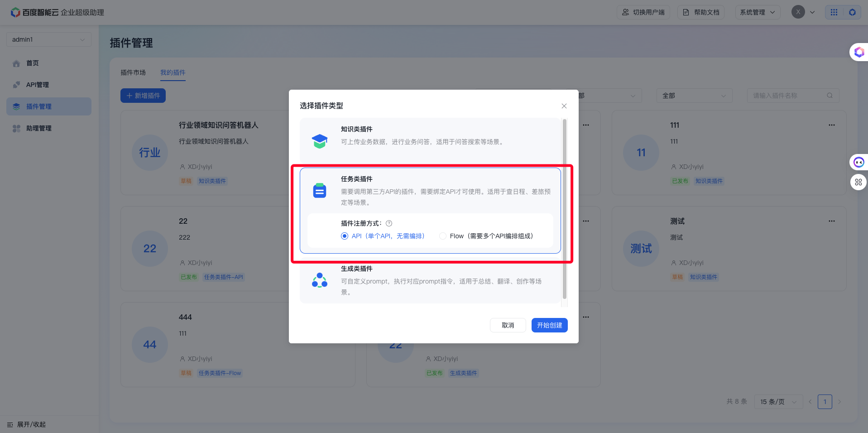The image size is (868, 433).
Task: Click the generation plugin molecule icon
Action: [x=320, y=280]
